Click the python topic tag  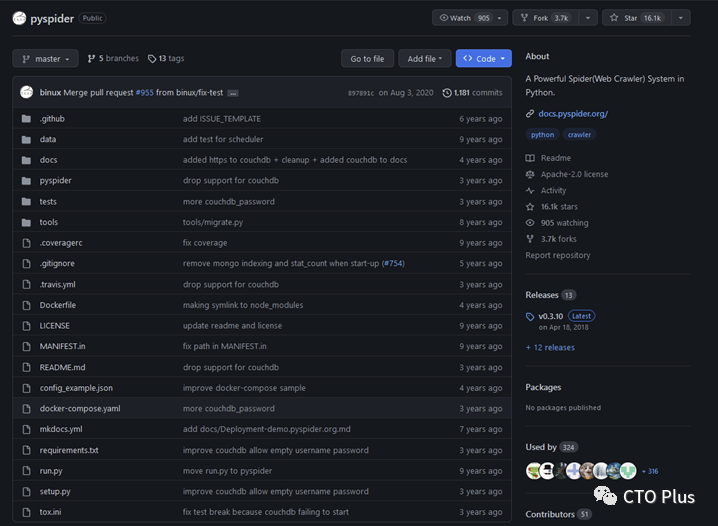point(542,135)
